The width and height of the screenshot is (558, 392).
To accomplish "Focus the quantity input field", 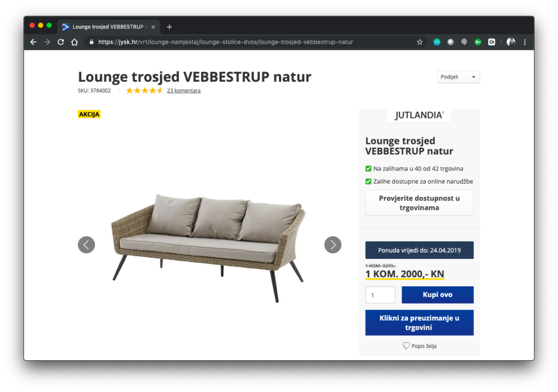I will 380,295.
